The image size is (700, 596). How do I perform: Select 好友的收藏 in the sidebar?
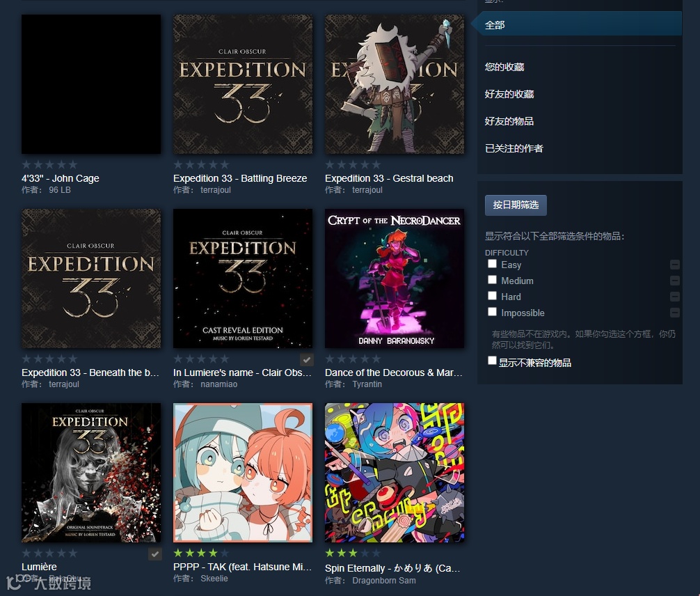point(509,94)
